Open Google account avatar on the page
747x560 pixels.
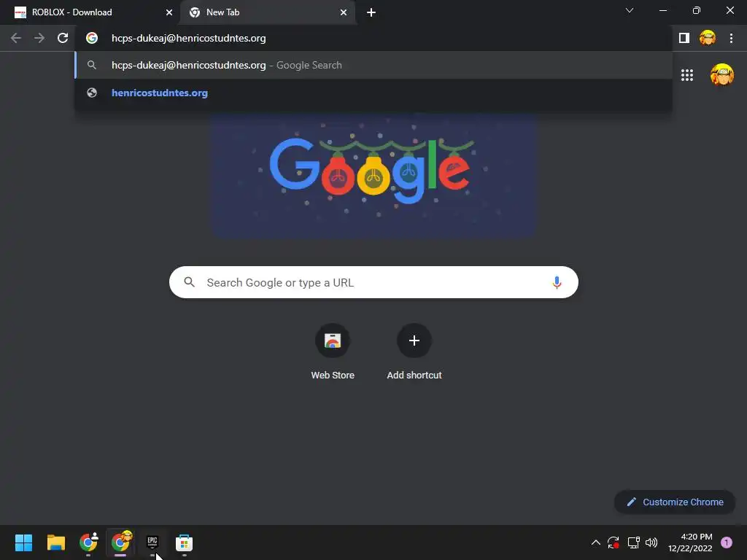point(722,75)
